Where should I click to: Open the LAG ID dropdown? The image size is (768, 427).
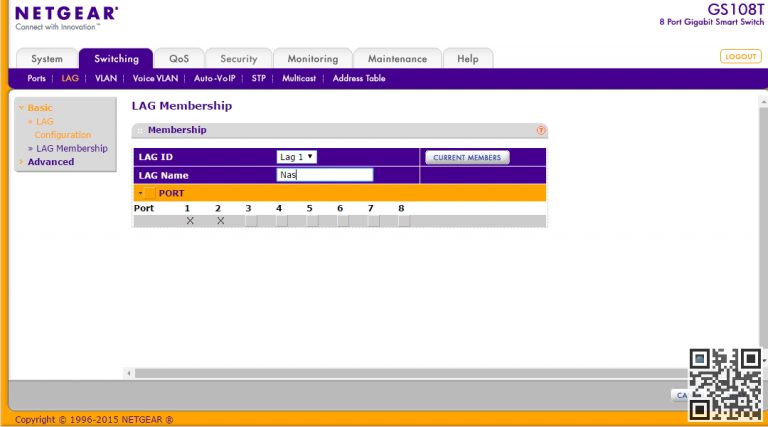(x=297, y=157)
